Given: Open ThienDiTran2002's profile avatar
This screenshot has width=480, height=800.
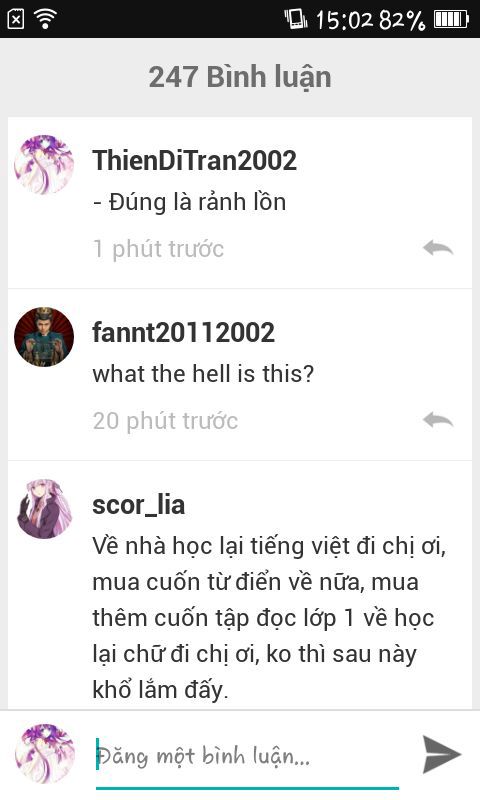Looking at the screenshot, I should point(44,164).
